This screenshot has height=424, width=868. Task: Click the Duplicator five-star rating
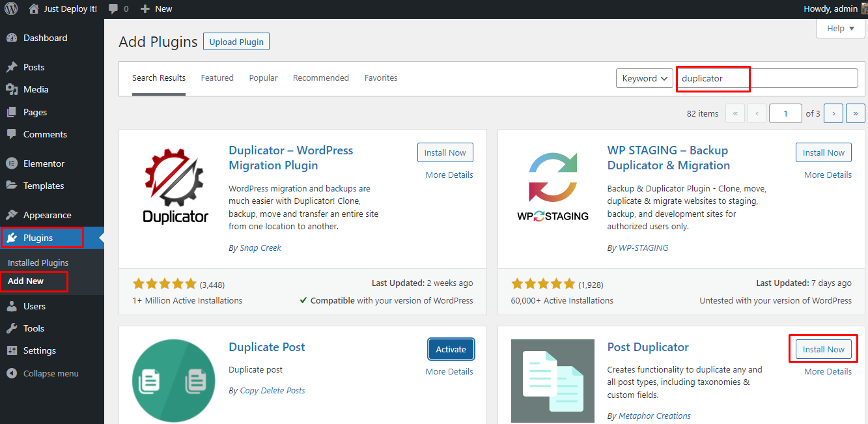click(164, 284)
